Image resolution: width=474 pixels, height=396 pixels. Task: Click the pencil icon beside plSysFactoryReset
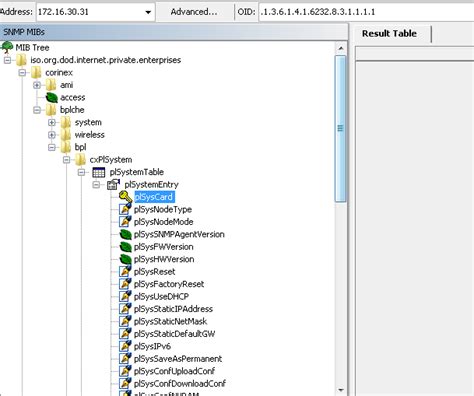(125, 284)
